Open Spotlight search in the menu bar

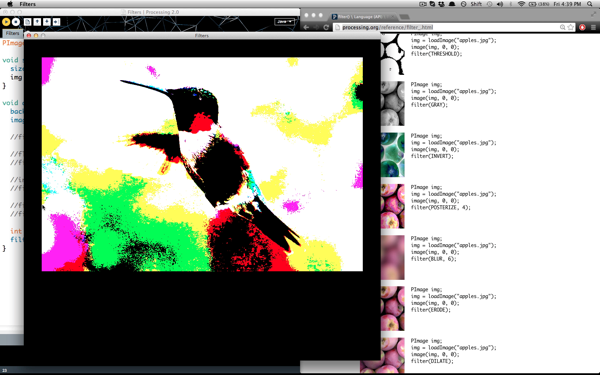590,4
